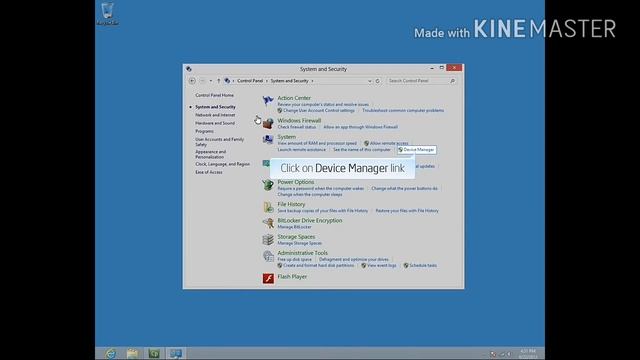Open User Accounts and Family Safety
This screenshot has width=640, height=360.
pos(219,142)
